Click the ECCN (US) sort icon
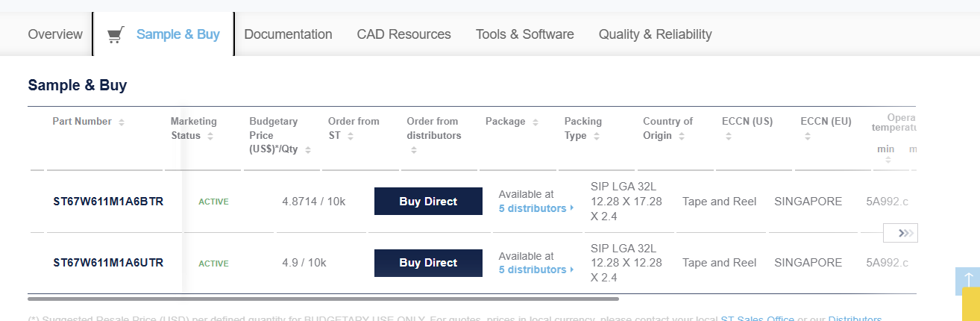This screenshot has width=980, height=321. [x=728, y=137]
